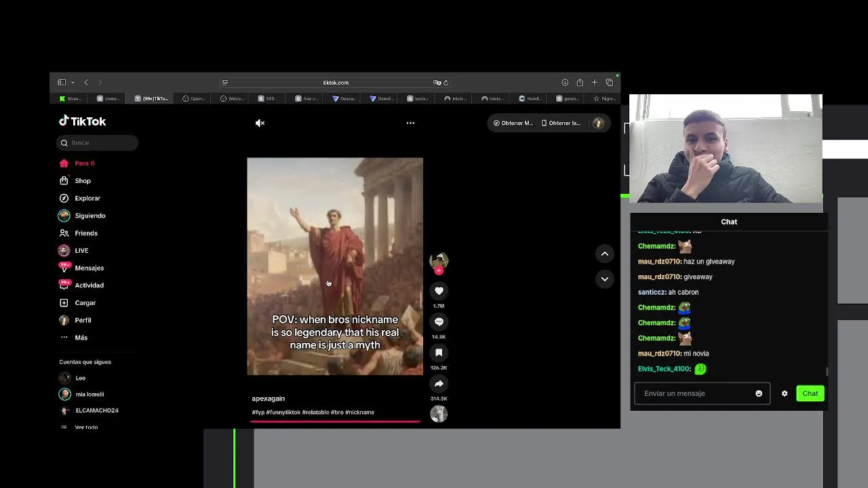Open chat settings gear icon
The height and width of the screenshot is (488, 868).
(785, 393)
